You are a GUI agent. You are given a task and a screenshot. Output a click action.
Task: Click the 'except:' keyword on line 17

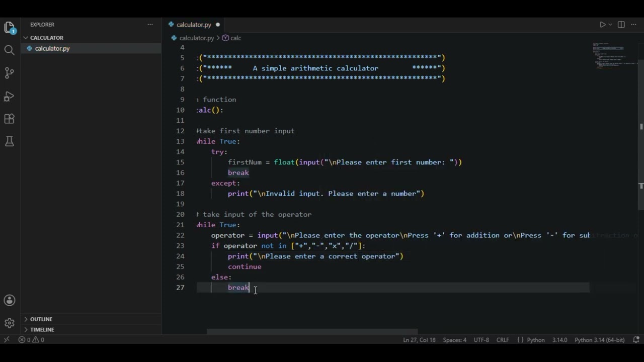pyautogui.click(x=225, y=183)
